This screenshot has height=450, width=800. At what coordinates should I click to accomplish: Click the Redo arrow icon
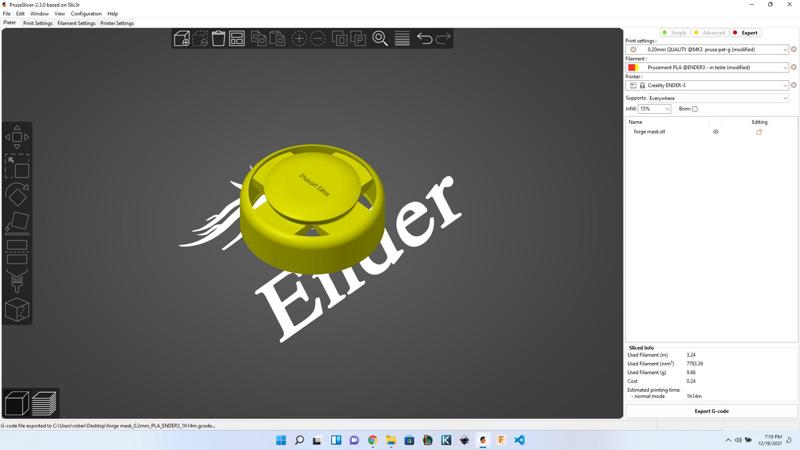tap(443, 38)
